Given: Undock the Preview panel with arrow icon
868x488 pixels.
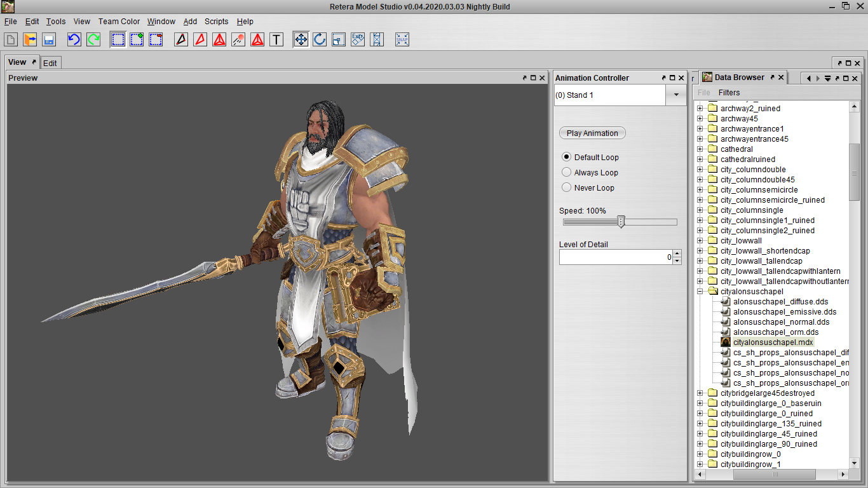Looking at the screenshot, I should (525, 78).
